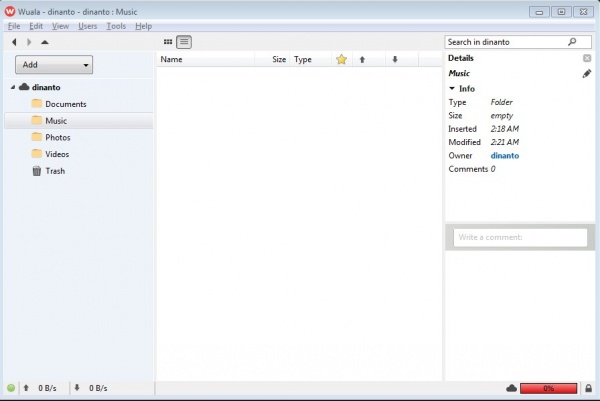Open the Tools menu

pos(116,26)
